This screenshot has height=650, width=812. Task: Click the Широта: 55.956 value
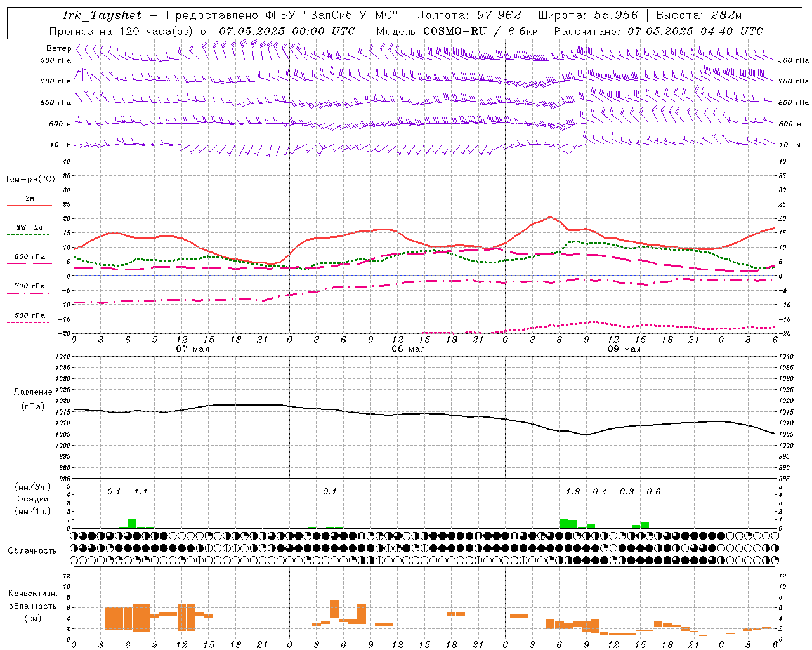tap(587, 15)
